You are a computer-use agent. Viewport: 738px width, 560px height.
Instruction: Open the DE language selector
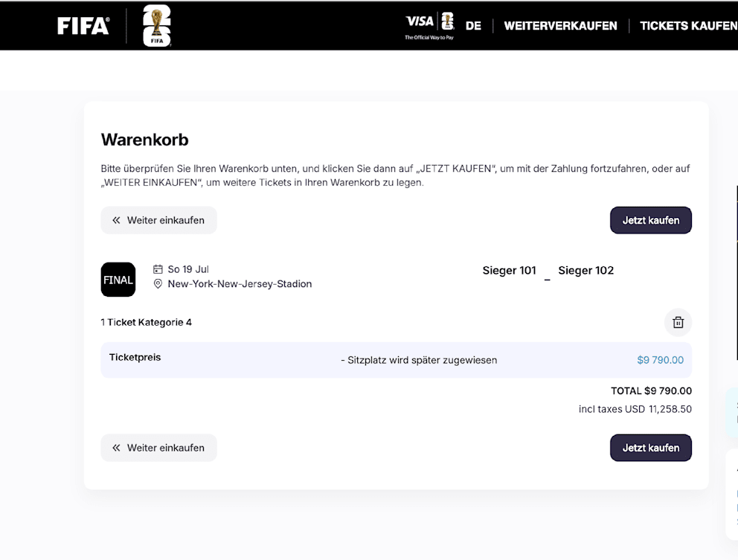click(x=473, y=26)
